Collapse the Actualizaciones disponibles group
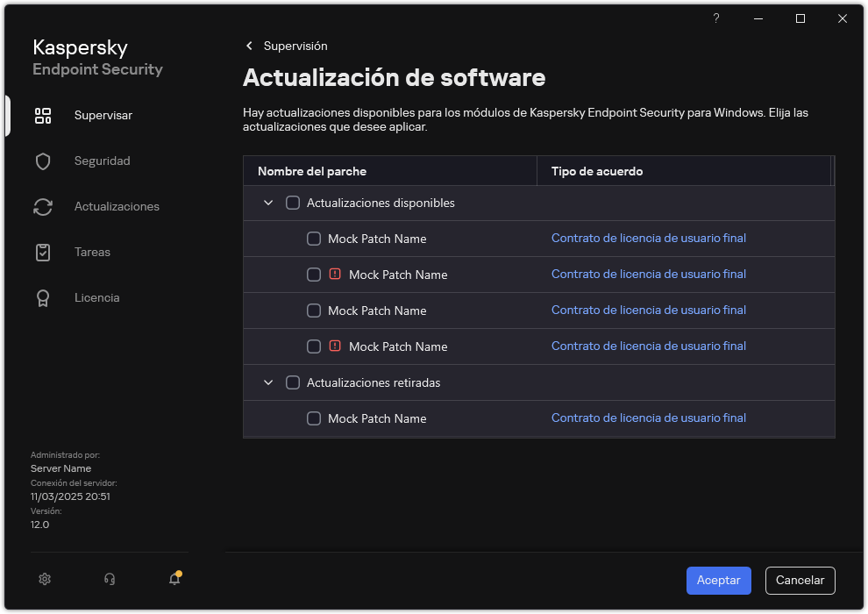The height and width of the screenshot is (614, 868). pyautogui.click(x=268, y=202)
